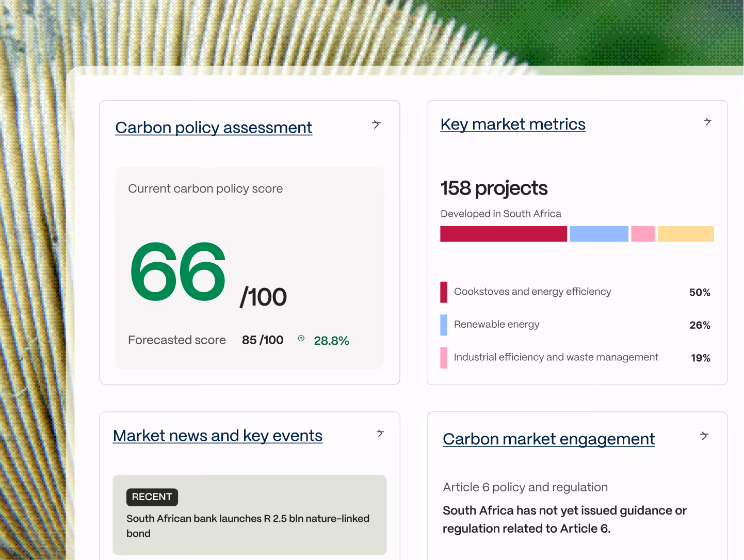Viewport: 744px width, 560px height.
Task: Click the 26% value for Renewable energy
Action: coord(700,325)
